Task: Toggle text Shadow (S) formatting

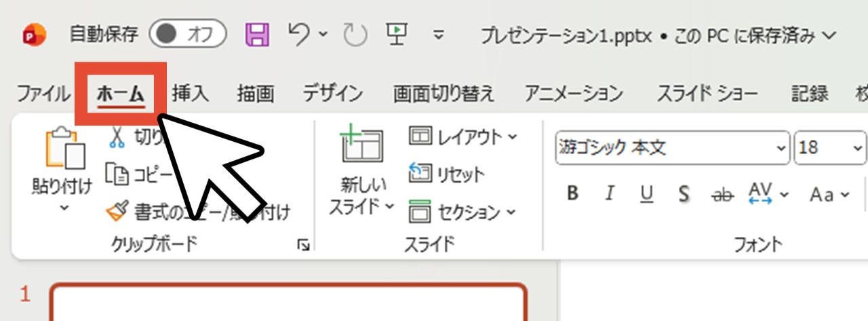Action: click(x=684, y=195)
